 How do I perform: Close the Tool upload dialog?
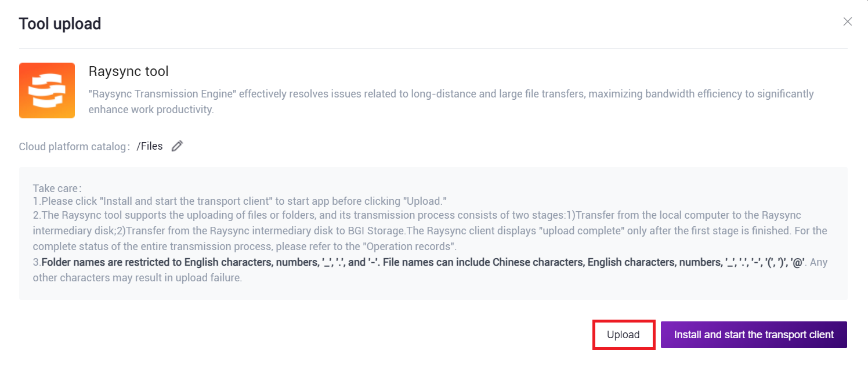pos(847,22)
